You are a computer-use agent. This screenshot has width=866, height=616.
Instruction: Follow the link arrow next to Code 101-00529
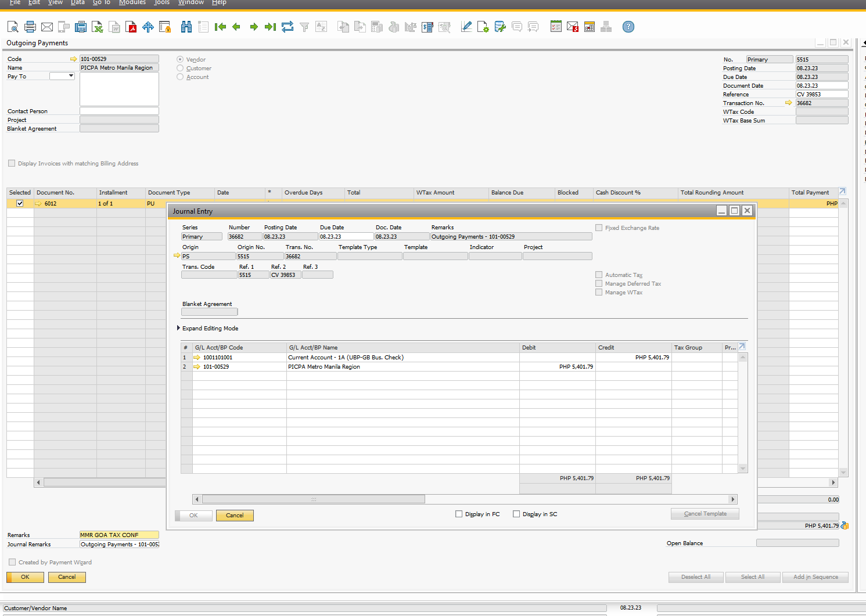click(x=74, y=59)
